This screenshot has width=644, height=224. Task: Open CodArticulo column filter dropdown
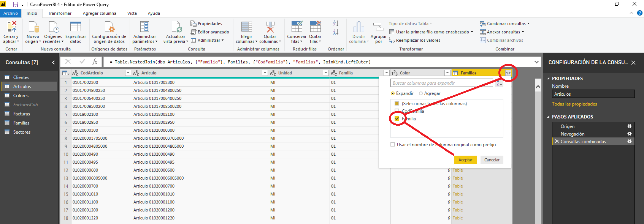[x=128, y=73]
